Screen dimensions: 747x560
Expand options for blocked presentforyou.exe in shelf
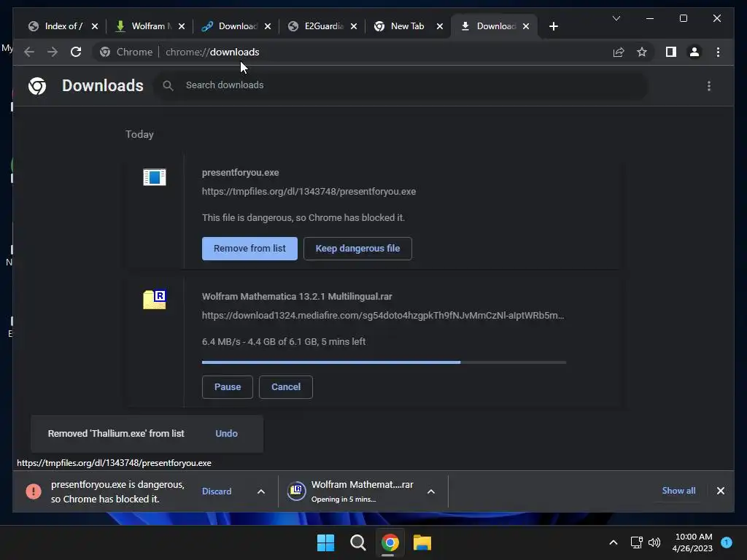(x=261, y=491)
